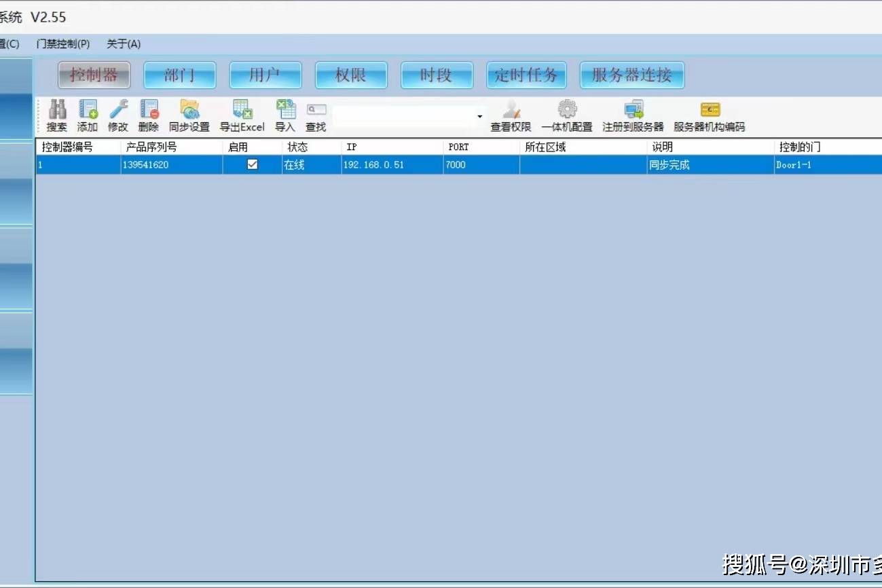Click the 删除 controller icon
This screenshot has width=882, height=588.
[148, 110]
